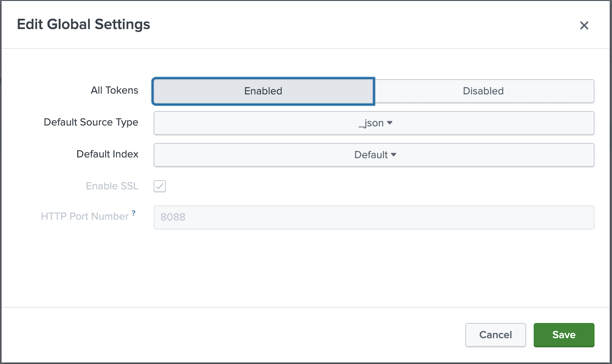Set All Tokens to Disabled
Viewport: 612px width, 364px height.
pyautogui.click(x=484, y=91)
